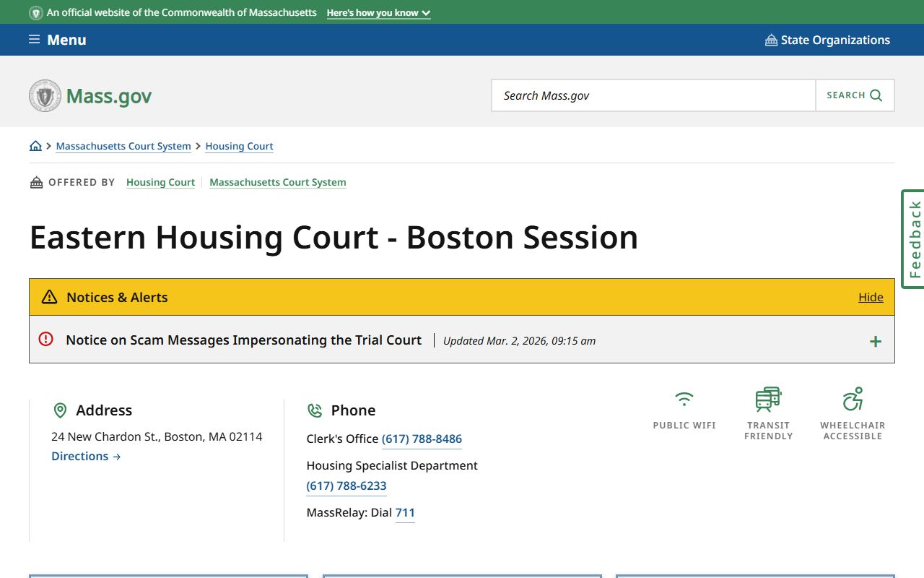Click the Massachusetts state seal logo

pos(45,95)
